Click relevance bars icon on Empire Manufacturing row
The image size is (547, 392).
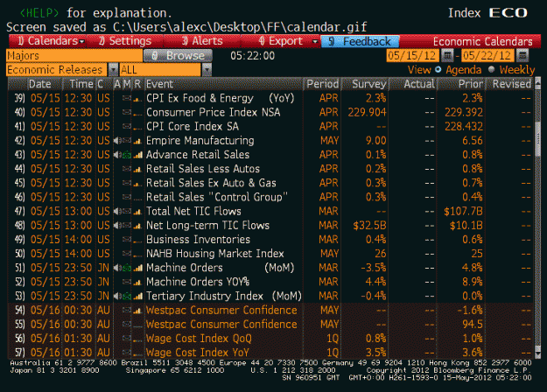137,141
